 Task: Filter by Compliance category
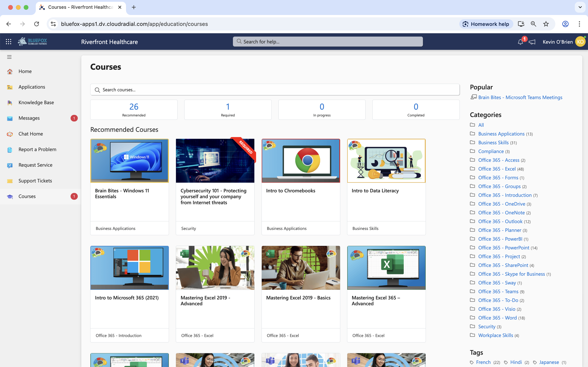(491, 151)
